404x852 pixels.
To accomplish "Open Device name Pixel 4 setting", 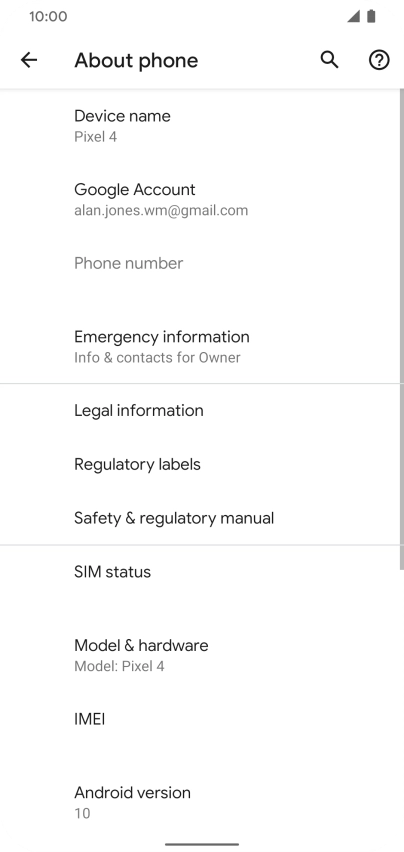I will [x=200, y=126].
